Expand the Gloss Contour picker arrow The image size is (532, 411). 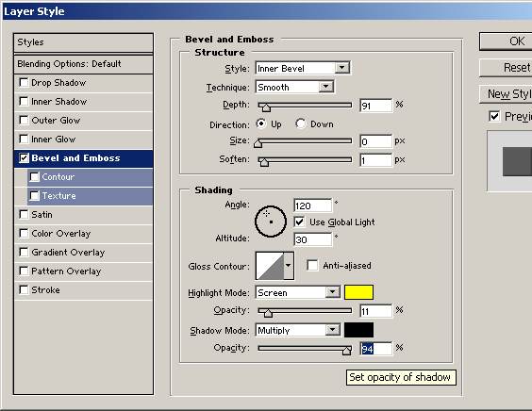coord(289,266)
